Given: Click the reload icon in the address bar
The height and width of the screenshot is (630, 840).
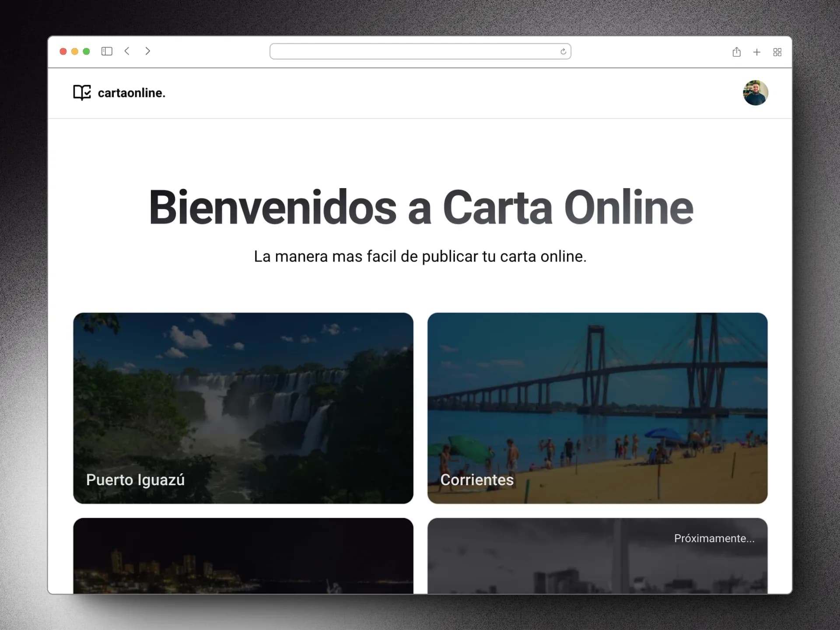Looking at the screenshot, I should coord(563,52).
